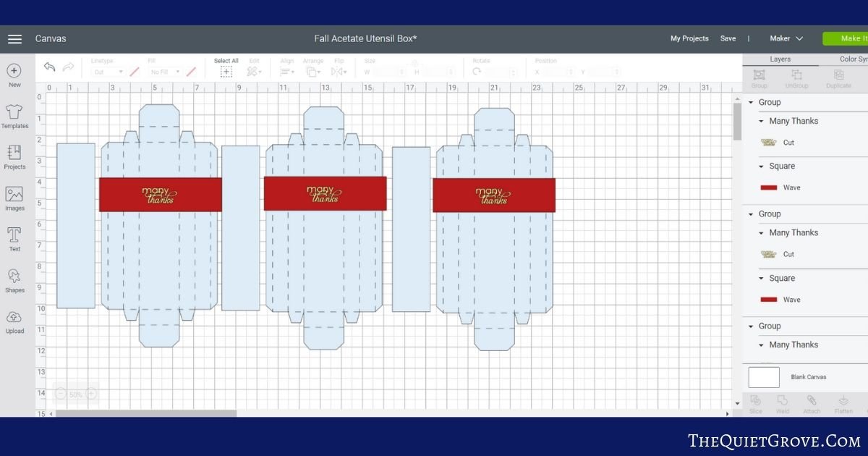Zoom in with the plus button
The image size is (868, 456).
[91, 394]
